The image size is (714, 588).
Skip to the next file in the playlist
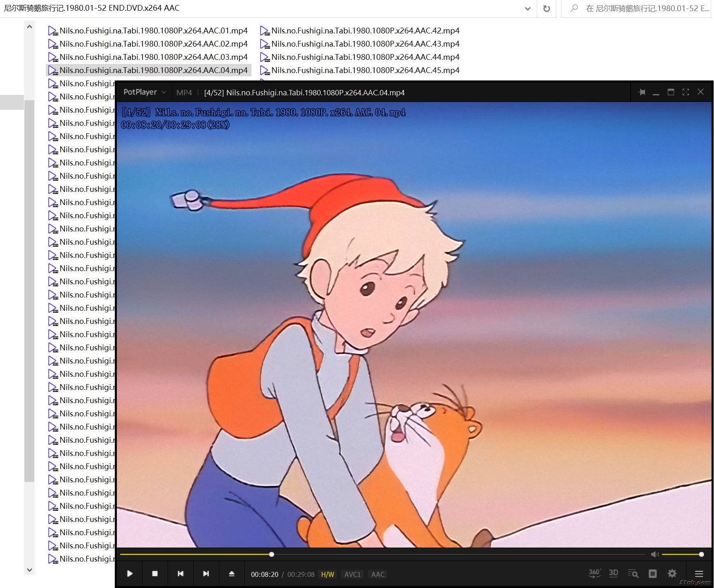[206, 574]
